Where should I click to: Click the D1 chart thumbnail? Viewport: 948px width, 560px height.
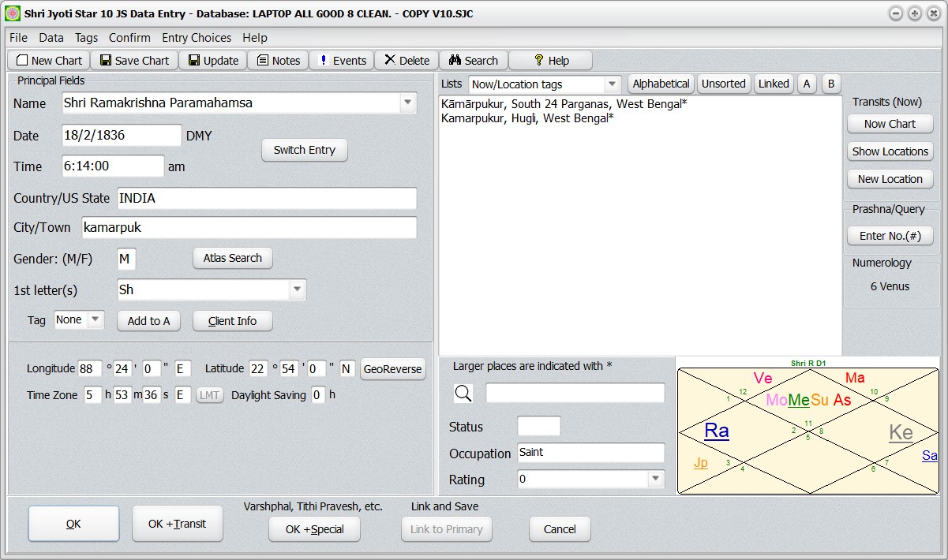[x=808, y=431]
